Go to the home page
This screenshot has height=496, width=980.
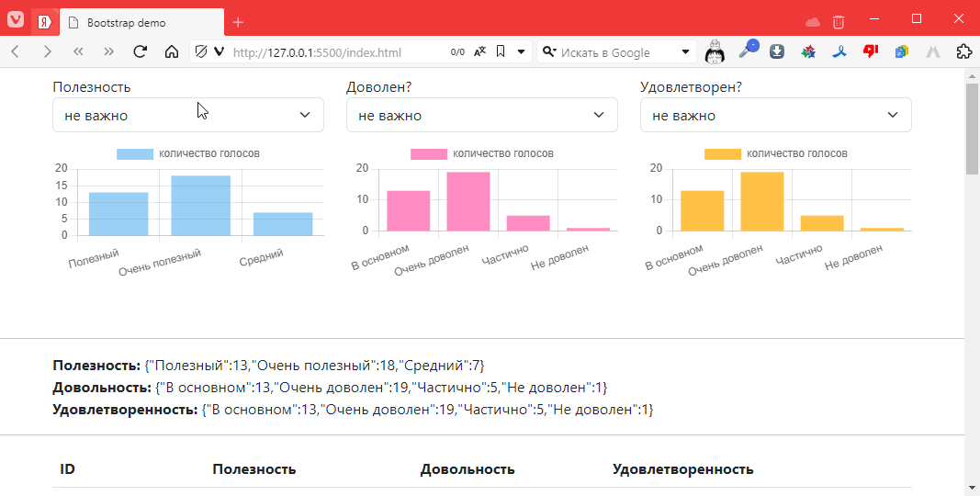coord(171,52)
